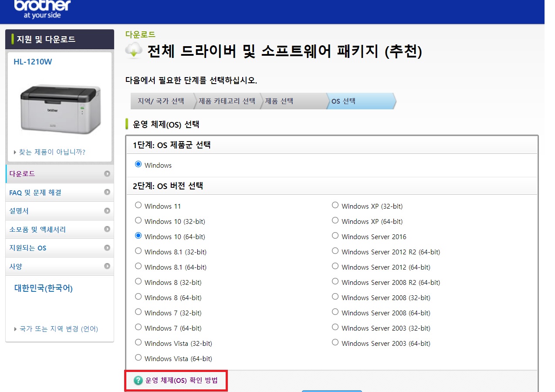This screenshot has height=392, width=555.
Task: Choose Windows Server 2012 (64-bit)
Action: (x=335, y=266)
